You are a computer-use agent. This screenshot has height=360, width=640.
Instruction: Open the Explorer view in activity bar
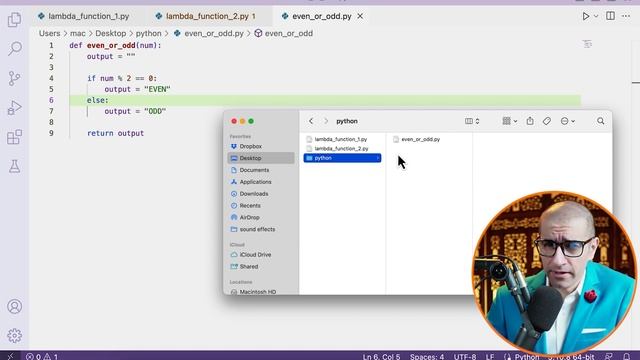pos(14,19)
